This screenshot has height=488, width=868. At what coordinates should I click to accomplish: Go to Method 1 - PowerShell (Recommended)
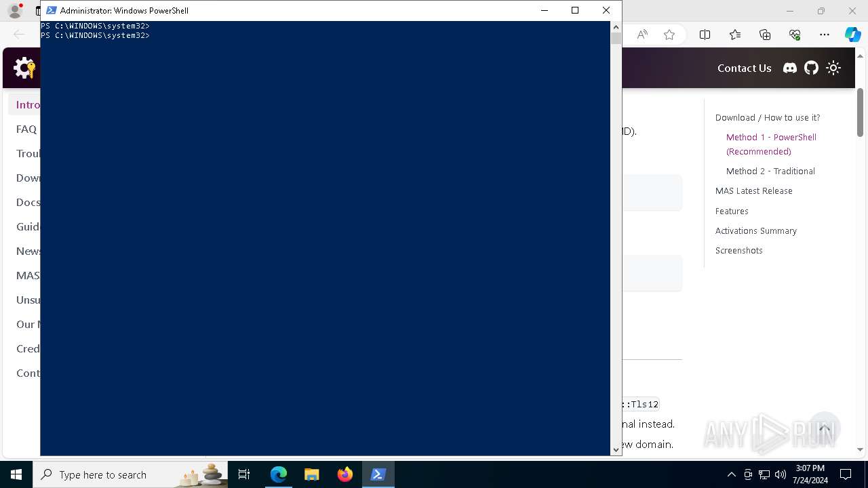click(x=771, y=144)
